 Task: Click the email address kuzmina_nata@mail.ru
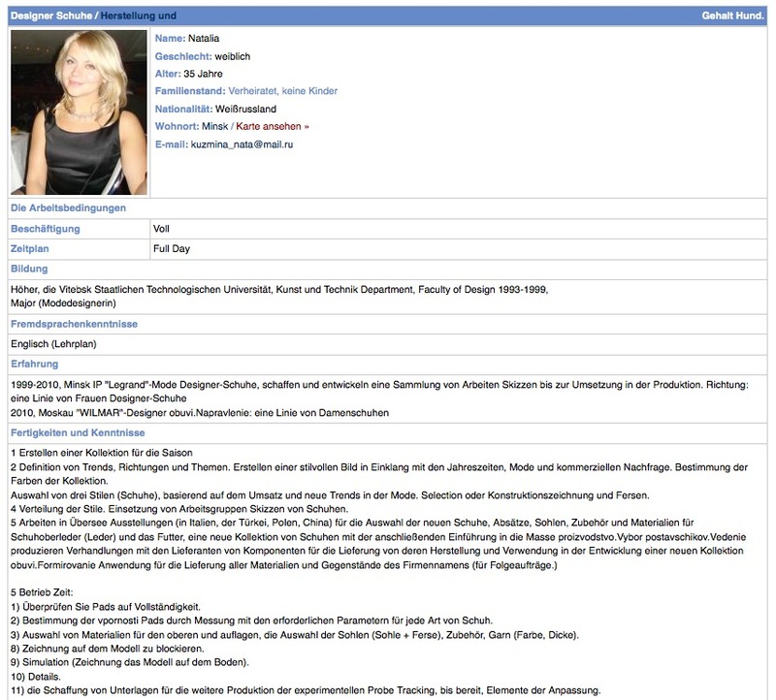tap(242, 144)
